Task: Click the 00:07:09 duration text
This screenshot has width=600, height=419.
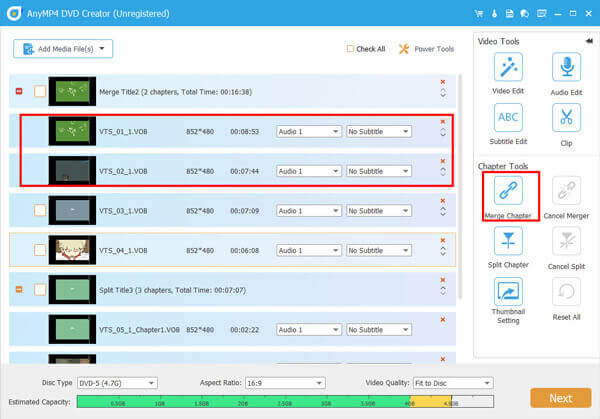Action: click(245, 211)
